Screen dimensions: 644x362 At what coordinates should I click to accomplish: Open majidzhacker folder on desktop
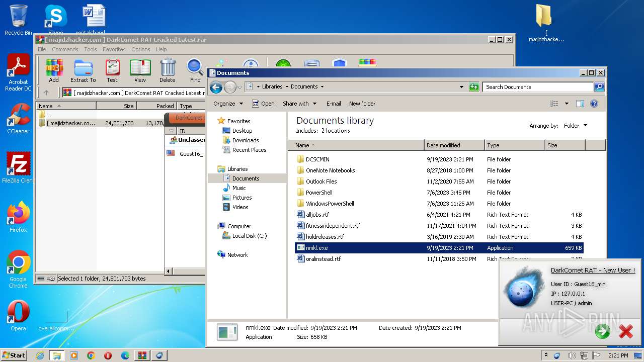click(546, 23)
